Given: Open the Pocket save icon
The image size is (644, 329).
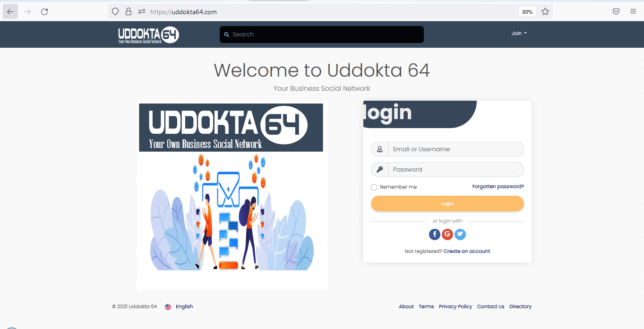Looking at the screenshot, I should 616,12.
